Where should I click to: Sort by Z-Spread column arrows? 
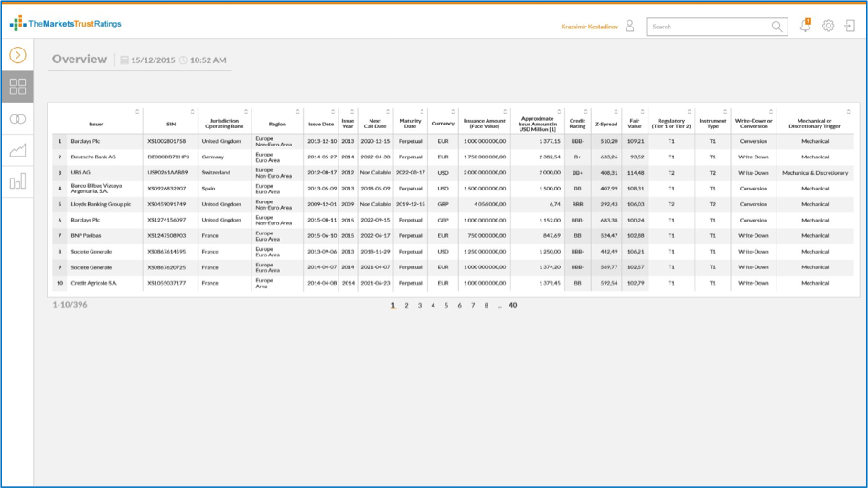pyautogui.click(x=616, y=112)
